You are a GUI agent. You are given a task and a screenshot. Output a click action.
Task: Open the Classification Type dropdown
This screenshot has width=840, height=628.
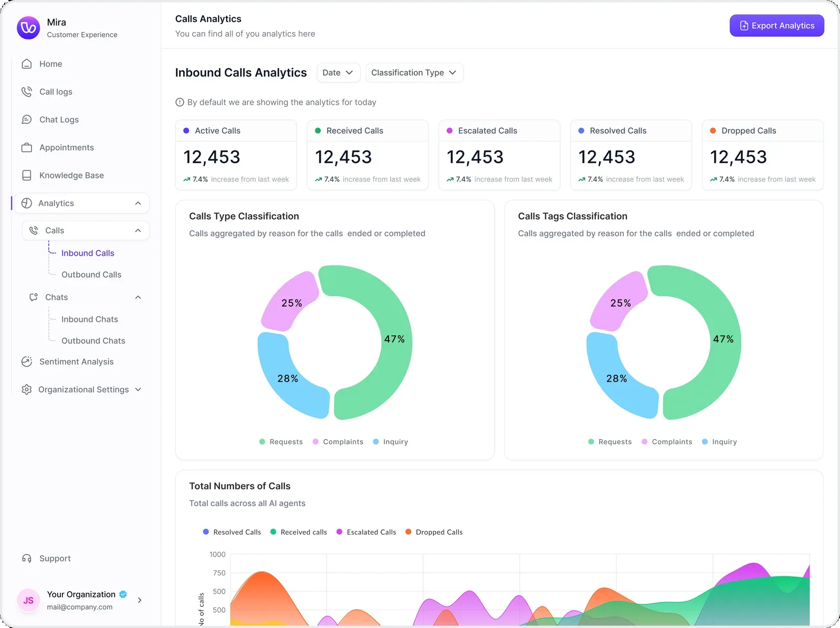pyautogui.click(x=414, y=73)
